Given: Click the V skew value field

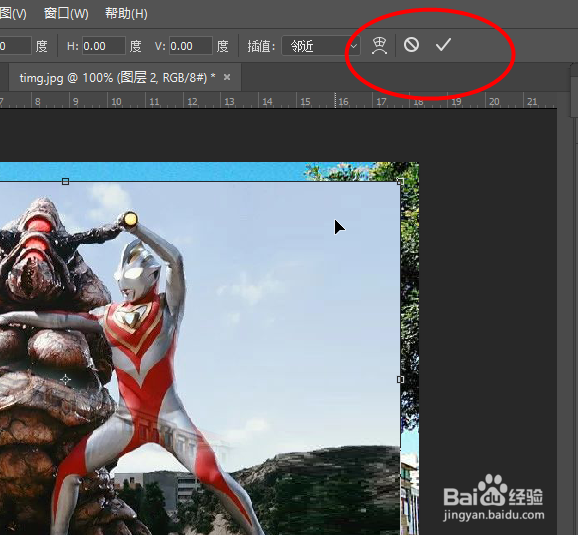Looking at the screenshot, I should pyautogui.click(x=191, y=46).
